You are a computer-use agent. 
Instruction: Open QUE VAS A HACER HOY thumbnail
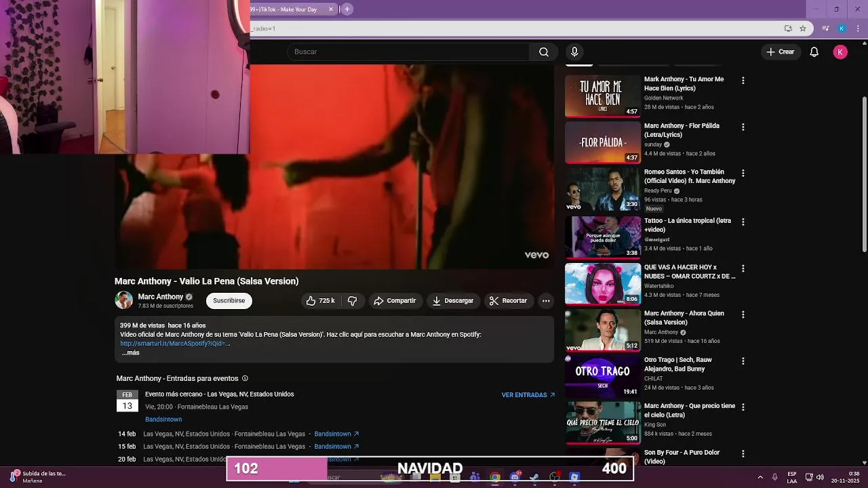click(603, 284)
